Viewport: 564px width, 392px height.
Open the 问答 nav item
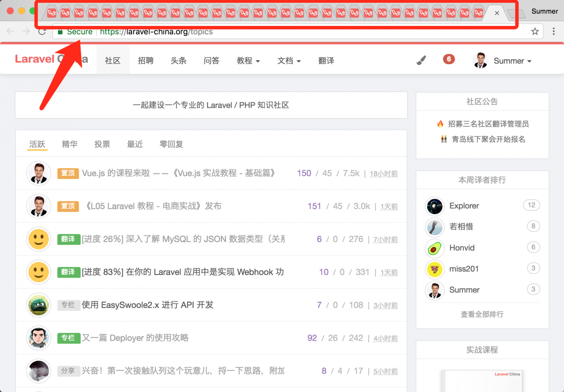(x=211, y=61)
